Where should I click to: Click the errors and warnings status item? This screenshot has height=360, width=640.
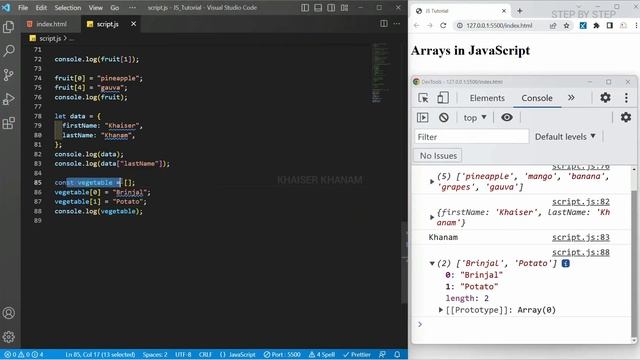pos(24,354)
